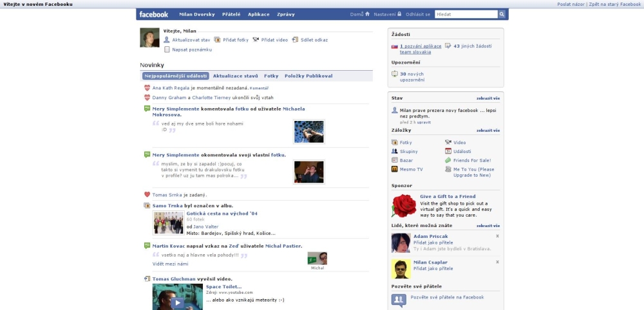Screen dimensions: 644x310
Task: Click the Facebook logo
Action: pos(154,14)
